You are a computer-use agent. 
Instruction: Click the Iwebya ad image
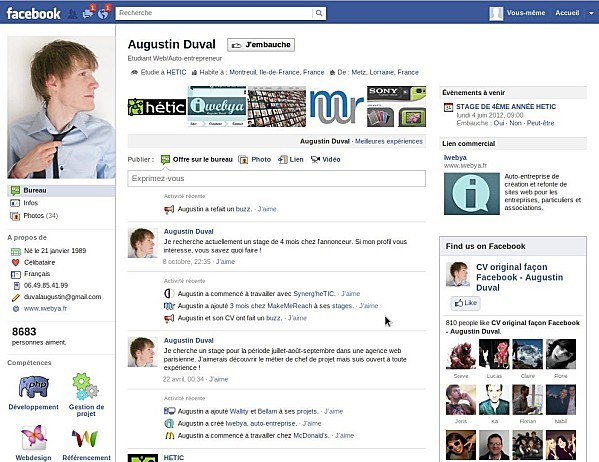click(x=471, y=194)
